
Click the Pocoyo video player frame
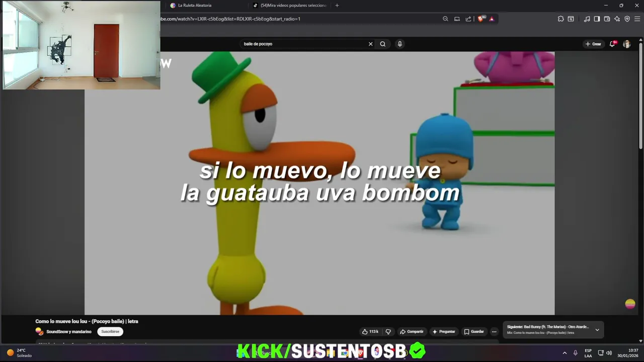(319, 183)
